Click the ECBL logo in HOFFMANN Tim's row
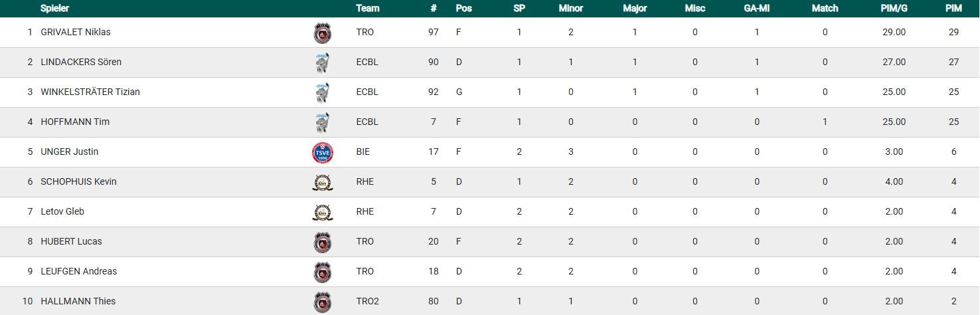The width and height of the screenshot is (980, 315). pyautogui.click(x=323, y=122)
